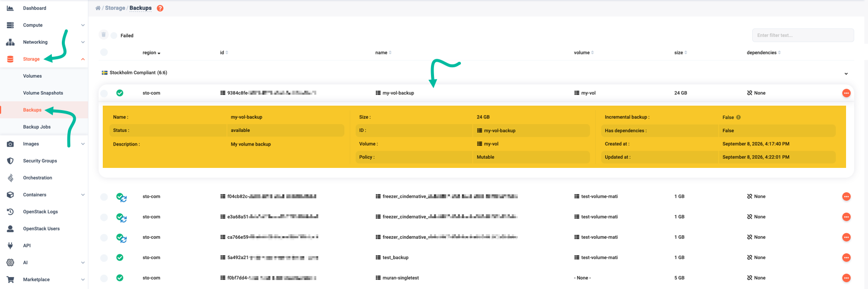Image resolution: width=868 pixels, height=289 pixels.
Task: Click the Images camera icon
Action: click(x=10, y=144)
